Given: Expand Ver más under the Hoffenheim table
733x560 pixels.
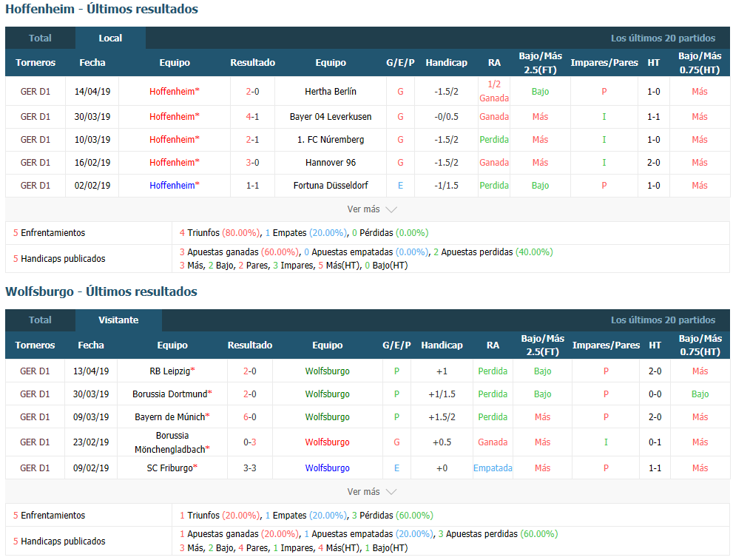Looking at the screenshot, I should tap(371, 209).
